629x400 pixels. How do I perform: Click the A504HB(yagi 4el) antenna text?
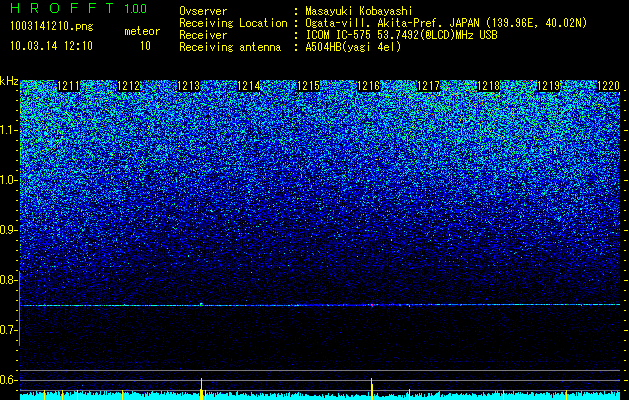coord(353,47)
